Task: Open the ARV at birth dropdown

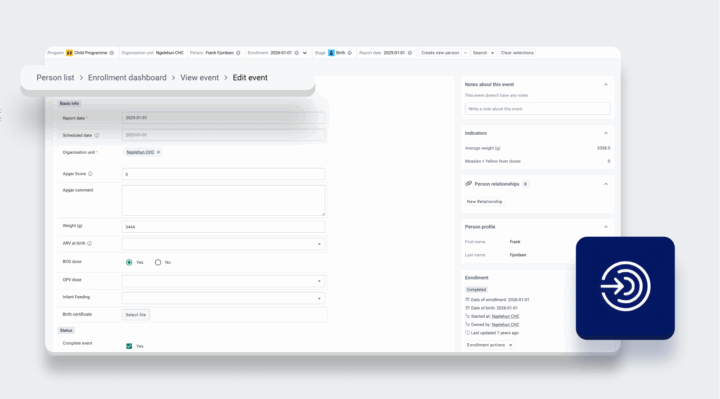Action: [x=223, y=244]
